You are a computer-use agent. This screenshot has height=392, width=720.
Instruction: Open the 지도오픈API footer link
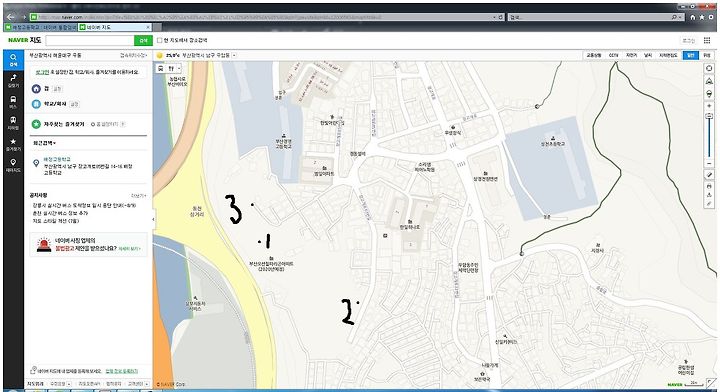pyautogui.click(x=89, y=384)
